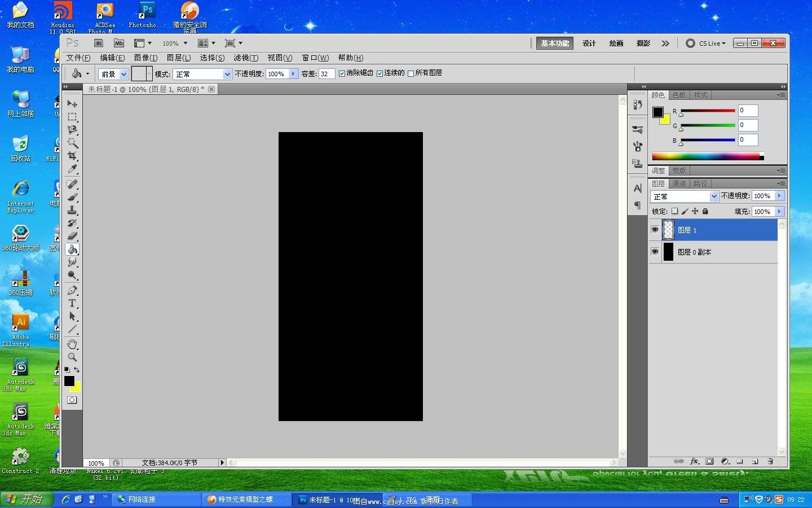Open Mini Bridge via Mb icon
The height and width of the screenshot is (508, 812).
pyautogui.click(x=119, y=43)
